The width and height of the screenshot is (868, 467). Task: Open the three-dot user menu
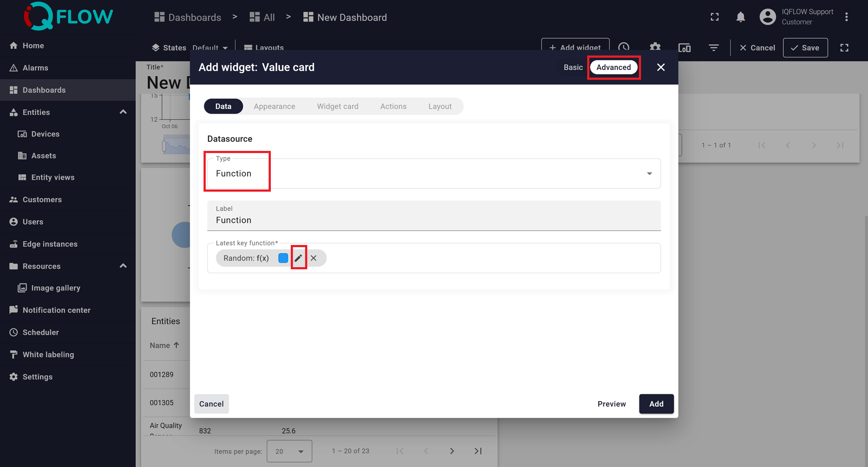click(x=846, y=17)
